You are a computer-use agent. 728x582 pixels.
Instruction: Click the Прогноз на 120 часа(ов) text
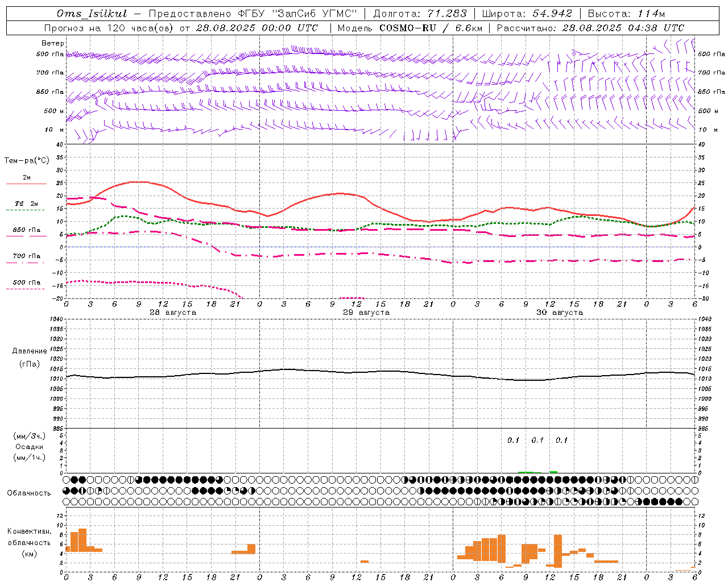click(x=109, y=28)
